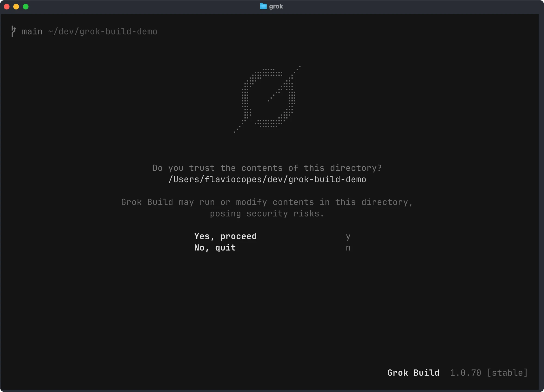
Task: Click the 'main' branch name
Action: (32, 32)
